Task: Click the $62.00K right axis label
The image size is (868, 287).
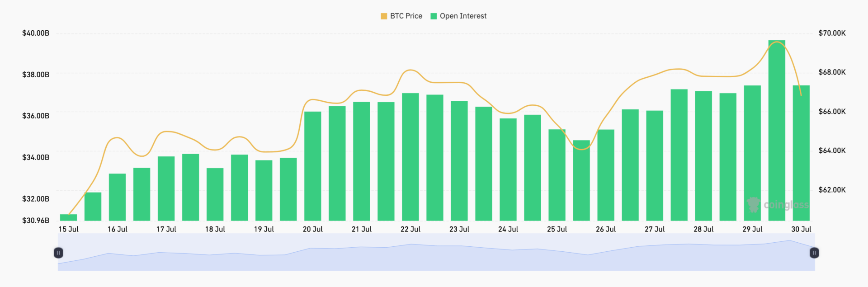Action: tap(832, 190)
